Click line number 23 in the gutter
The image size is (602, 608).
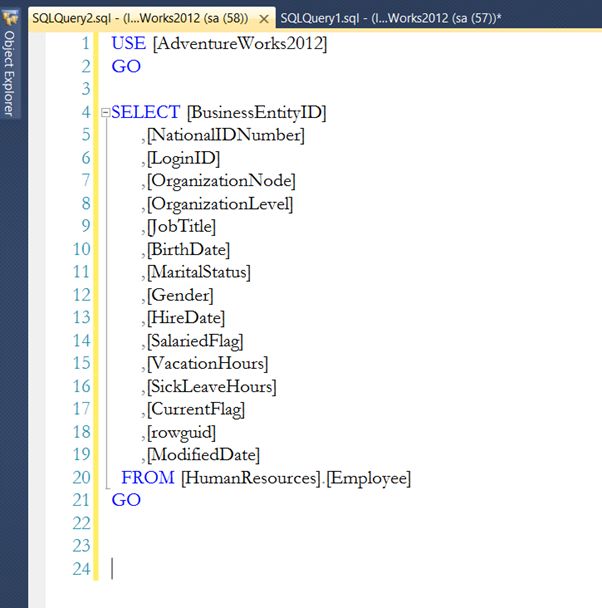[x=81, y=546]
